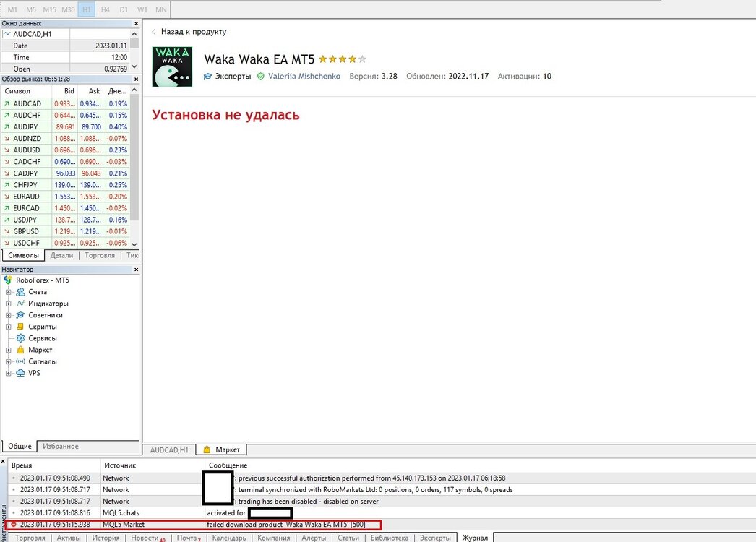
Task: Go back via 'Назад к продукту' link
Action: point(194,32)
